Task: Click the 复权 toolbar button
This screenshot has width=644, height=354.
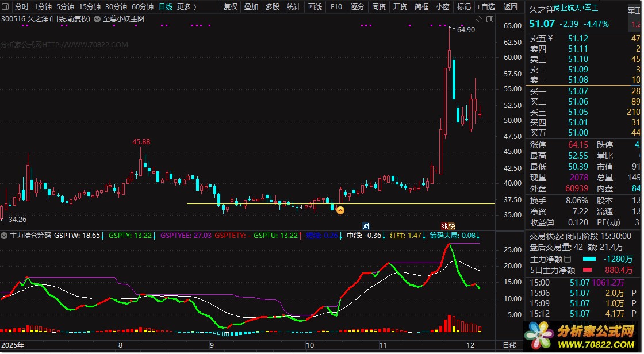Action: pos(231,6)
